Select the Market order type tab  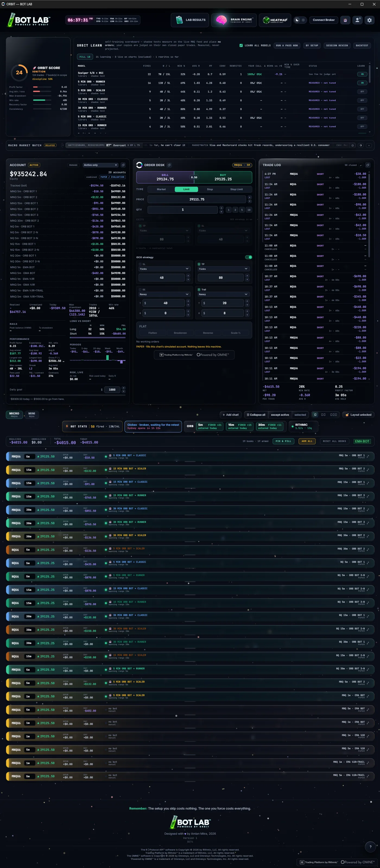coord(161,189)
